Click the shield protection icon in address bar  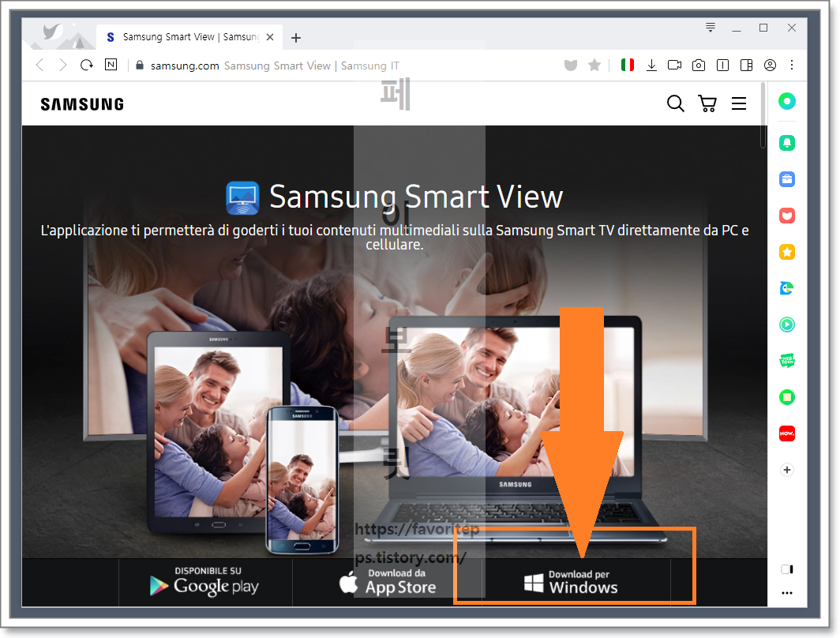pyautogui.click(x=571, y=66)
